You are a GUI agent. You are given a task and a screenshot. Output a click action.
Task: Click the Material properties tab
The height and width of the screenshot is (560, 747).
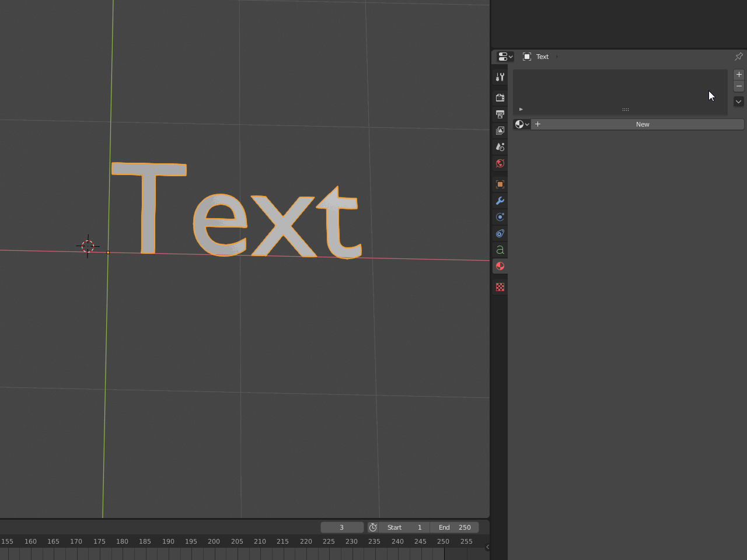[x=500, y=266]
